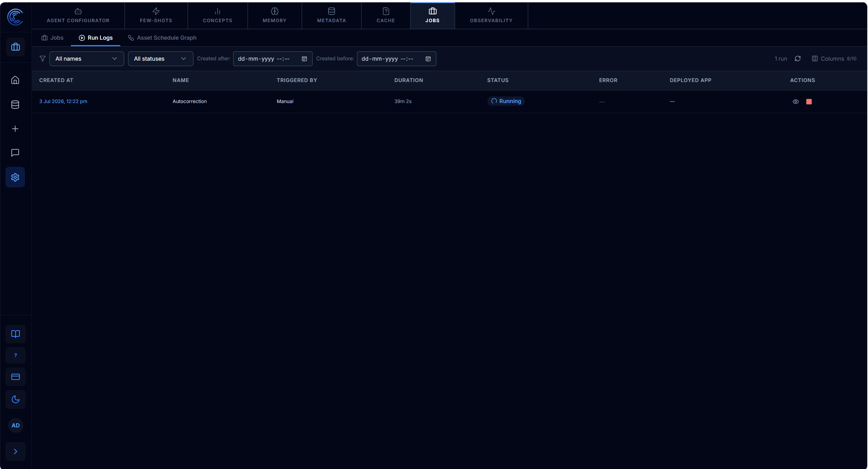Image resolution: width=868 pixels, height=469 pixels.
Task: Click the Created At column header
Action: (x=56, y=80)
